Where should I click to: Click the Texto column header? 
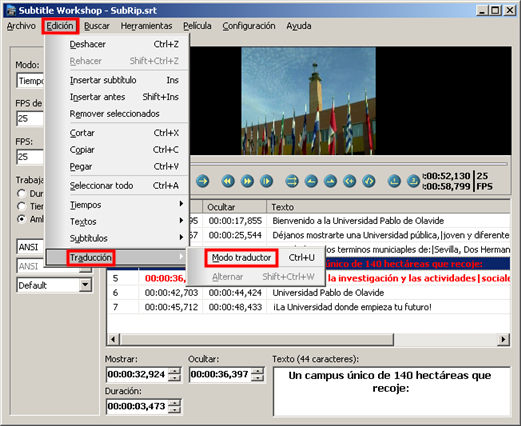pyautogui.click(x=388, y=207)
